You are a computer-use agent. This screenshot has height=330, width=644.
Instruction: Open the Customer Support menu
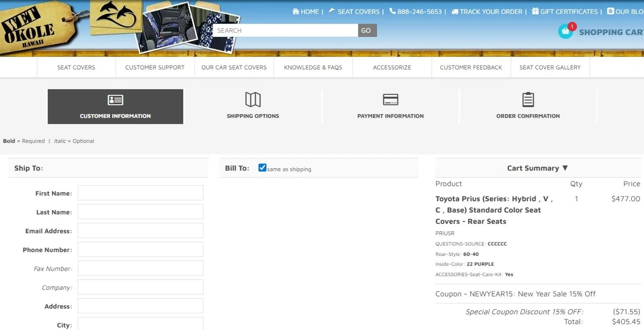[155, 67]
